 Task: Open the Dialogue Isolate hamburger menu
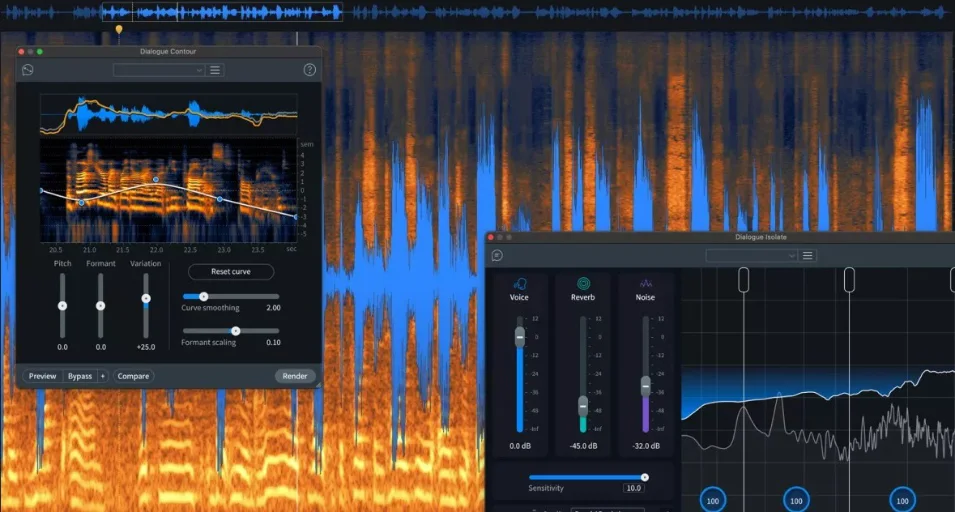pyautogui.click(x=808, y=256)
